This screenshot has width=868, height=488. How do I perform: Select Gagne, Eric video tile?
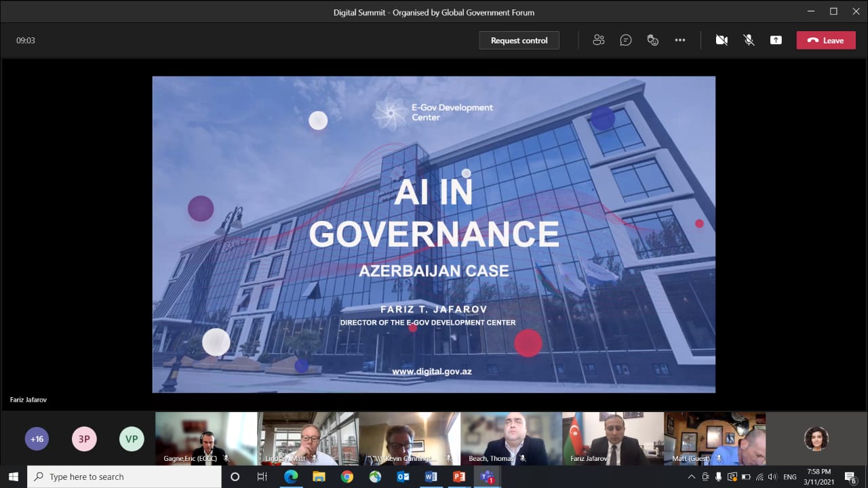tap(206, 439)
